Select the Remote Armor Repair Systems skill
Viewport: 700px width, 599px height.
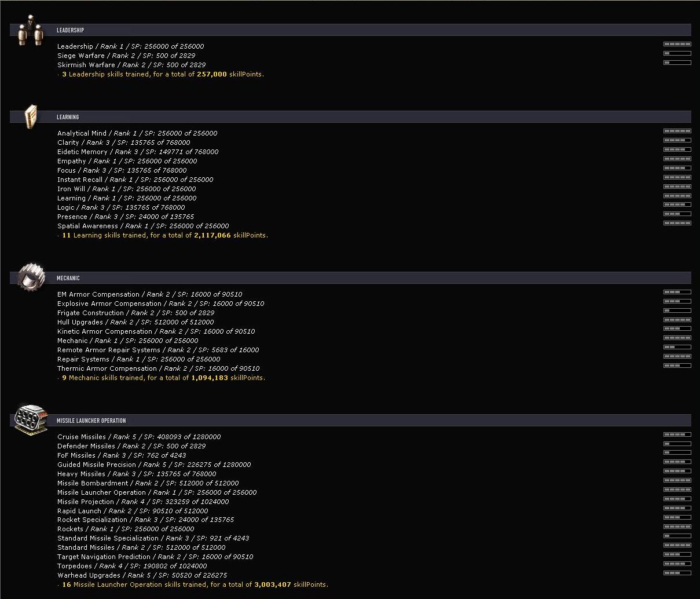158,350
